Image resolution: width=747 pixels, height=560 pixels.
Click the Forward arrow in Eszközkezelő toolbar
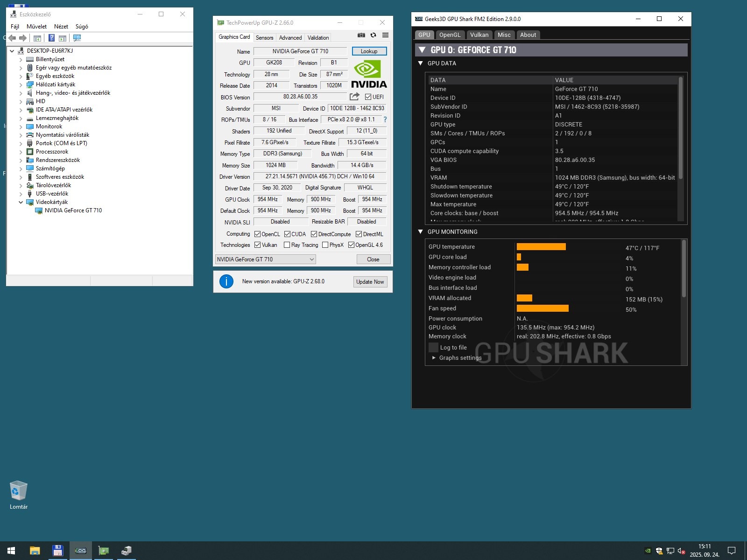22,38
